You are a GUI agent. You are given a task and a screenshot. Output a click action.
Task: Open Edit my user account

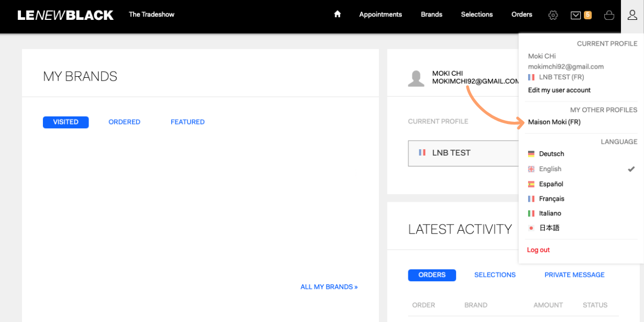559,90
